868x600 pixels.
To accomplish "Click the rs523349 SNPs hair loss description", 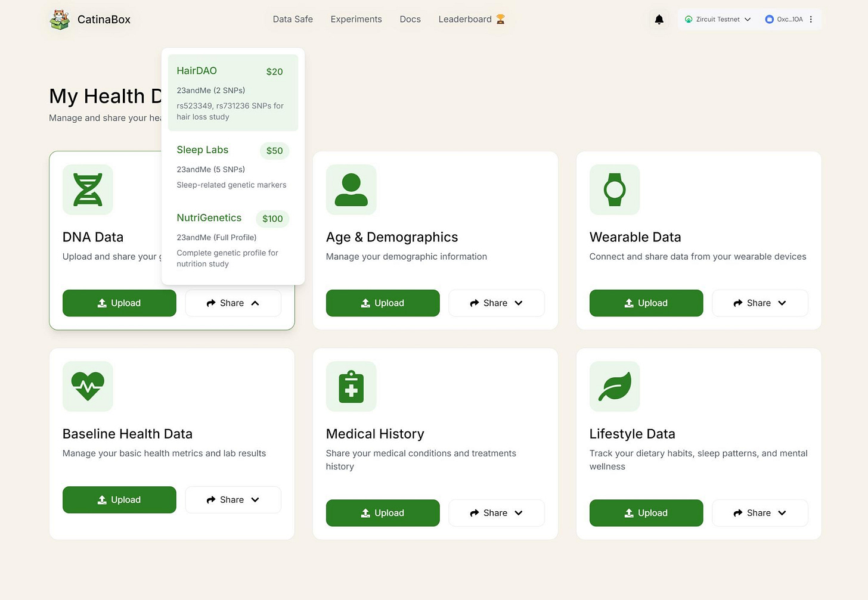I will click(x=230, y=111).
